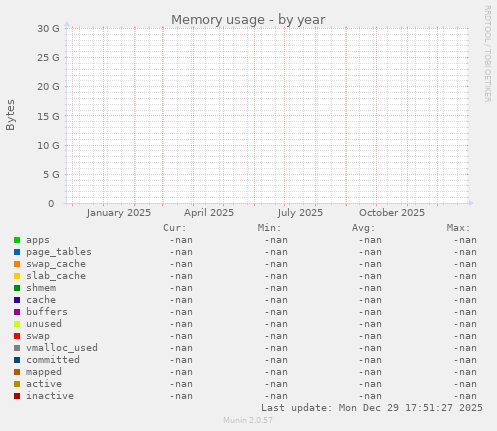Viewport: 497px width, 431px height.
Task: Click the Max value in committed row
Action: pos(465,360)
